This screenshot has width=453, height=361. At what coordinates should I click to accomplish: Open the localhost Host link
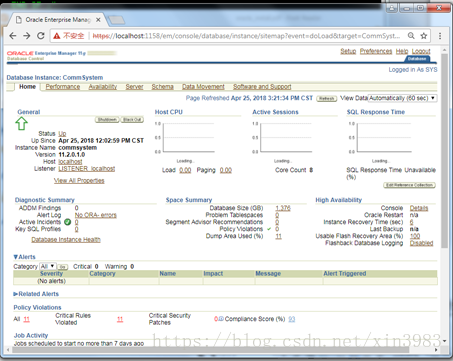70,162
